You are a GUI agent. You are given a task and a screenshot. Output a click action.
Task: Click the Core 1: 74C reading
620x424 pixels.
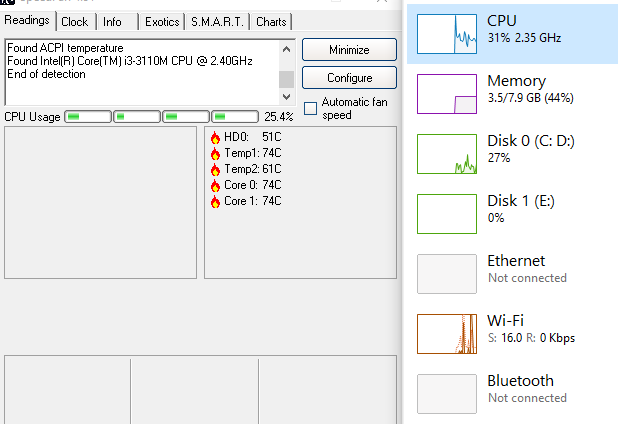tap(253, 201)
